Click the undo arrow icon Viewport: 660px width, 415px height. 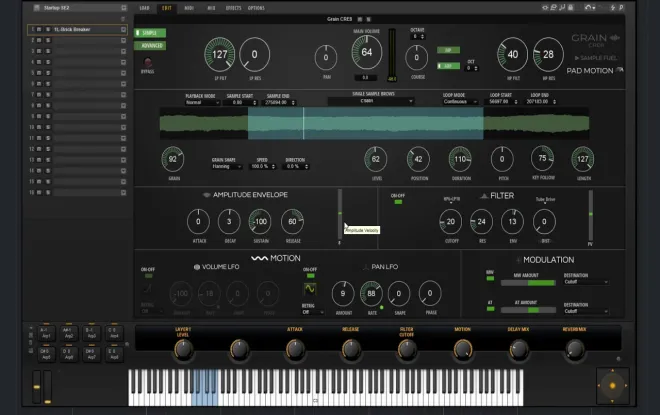(x=588, y=8)
